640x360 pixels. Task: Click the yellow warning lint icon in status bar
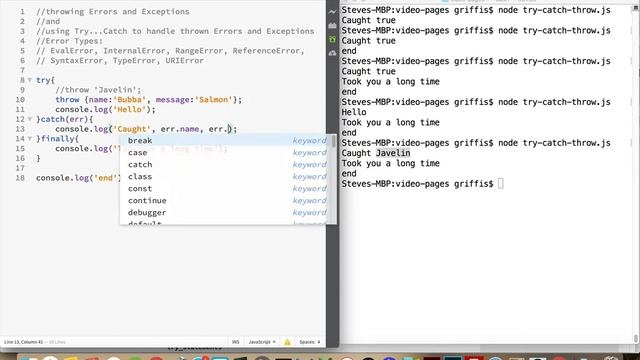pyautogui.click(x=287, y=342)
